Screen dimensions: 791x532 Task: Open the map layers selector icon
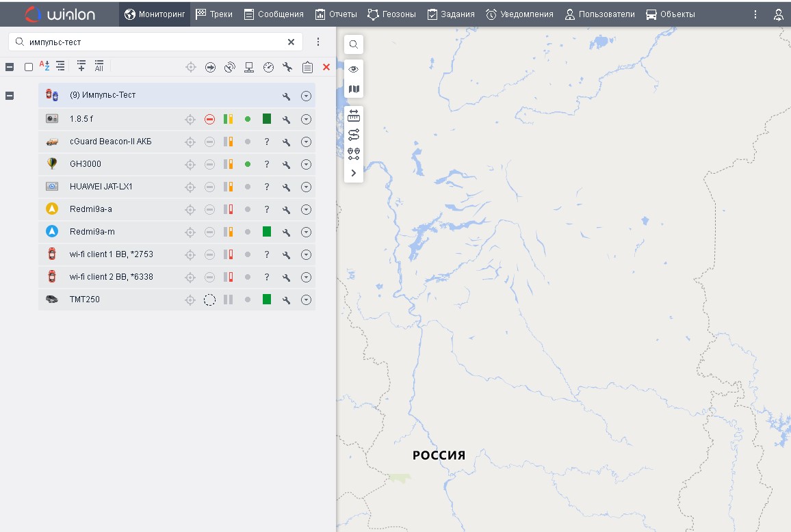pos(354,89)
